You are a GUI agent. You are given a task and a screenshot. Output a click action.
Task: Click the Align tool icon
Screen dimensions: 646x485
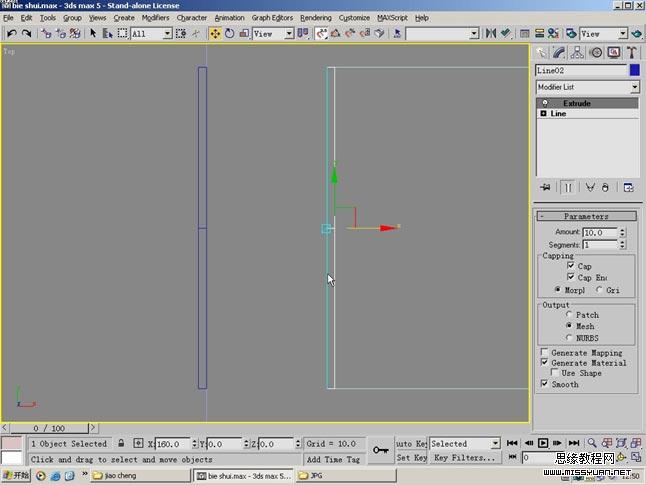[506, 33]
